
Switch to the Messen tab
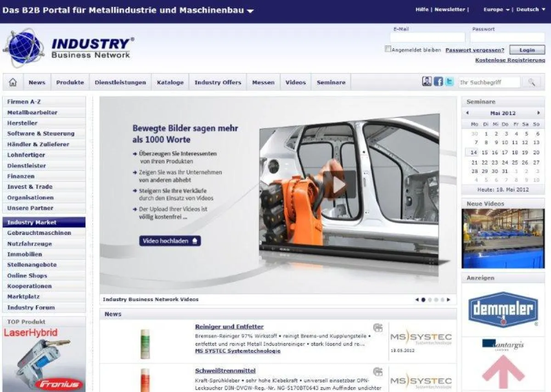(x=263, y=82)
